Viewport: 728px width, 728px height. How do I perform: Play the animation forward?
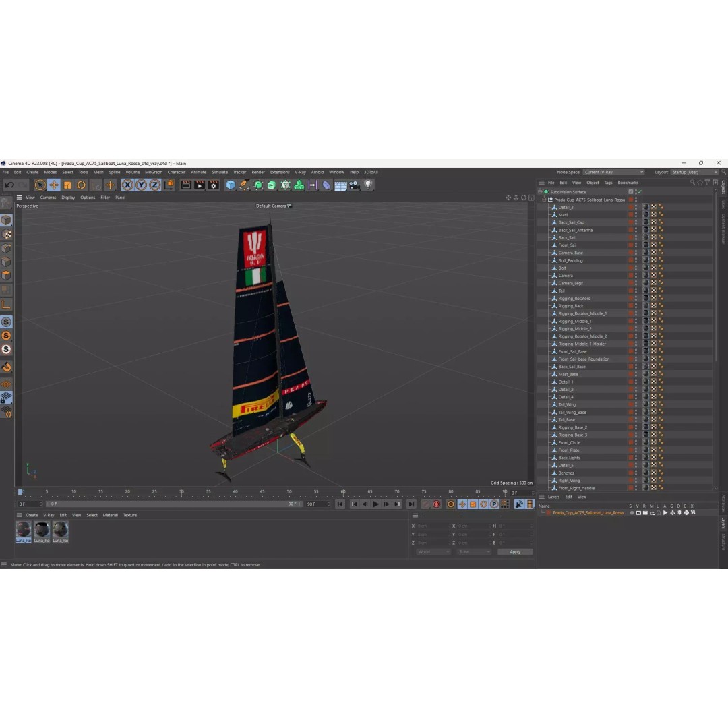pos(375,504)
